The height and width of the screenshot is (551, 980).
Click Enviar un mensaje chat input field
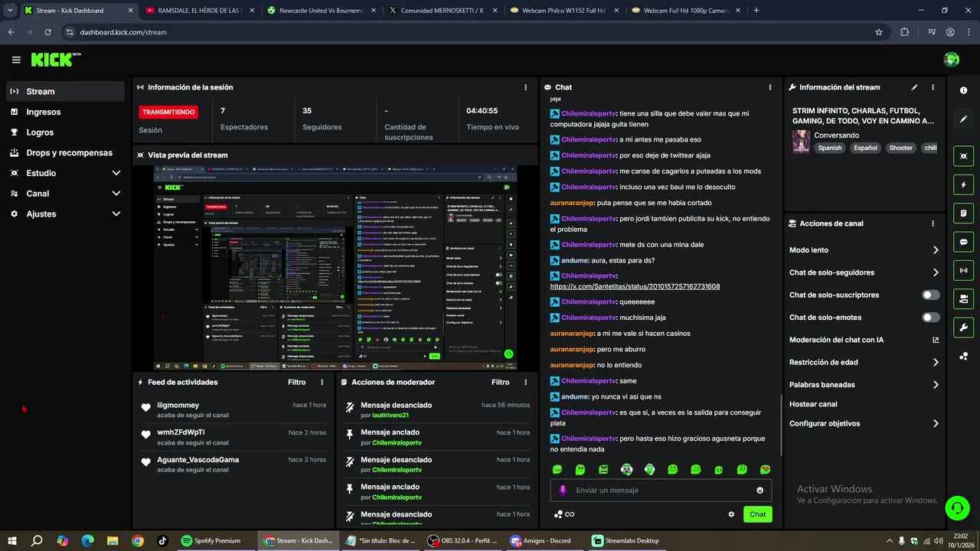coord(662,491)
